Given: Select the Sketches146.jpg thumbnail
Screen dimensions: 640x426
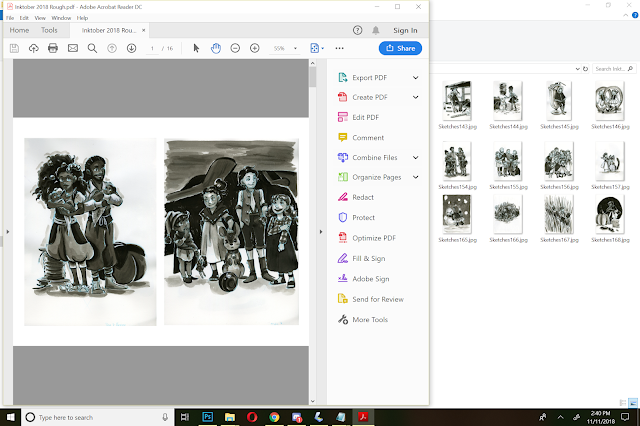Looking at the screenshot, I should tap(610, 105).
